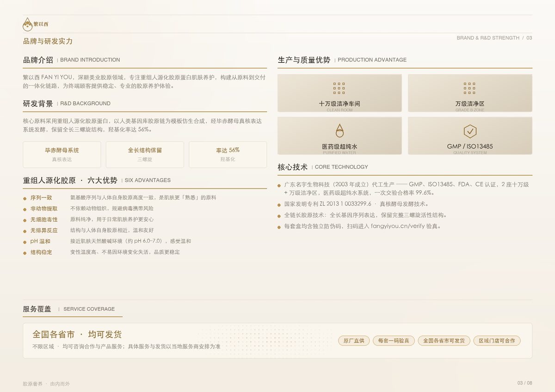Click the 全国各省市 · 均可发货 headline
The width and height of the screenshot is (555, 392).
77,334
